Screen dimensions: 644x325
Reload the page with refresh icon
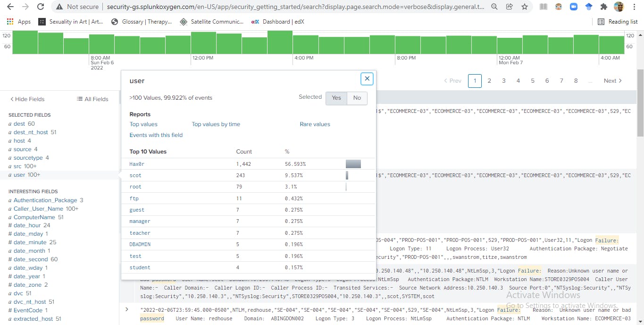coord(41,7)
